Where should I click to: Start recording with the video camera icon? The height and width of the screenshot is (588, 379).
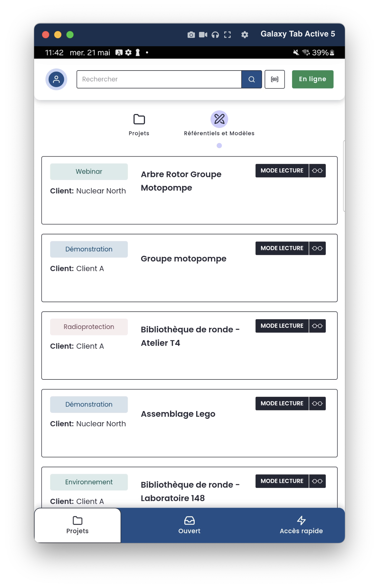point(203,35)
